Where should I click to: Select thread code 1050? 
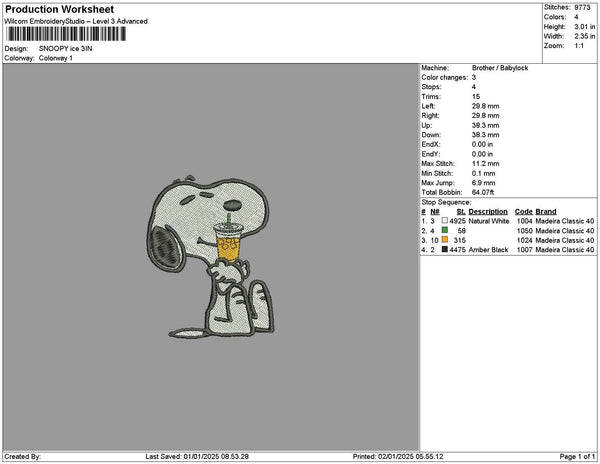[525, 230]
